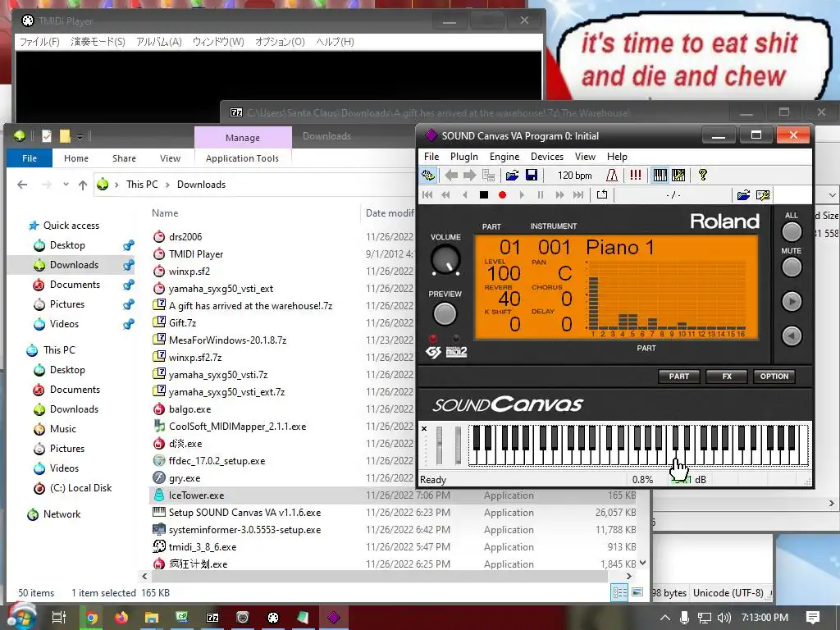Viewport: 840px width, 630px height.
Task: Switch to large icons view in status bar
Action: [637, 592]
